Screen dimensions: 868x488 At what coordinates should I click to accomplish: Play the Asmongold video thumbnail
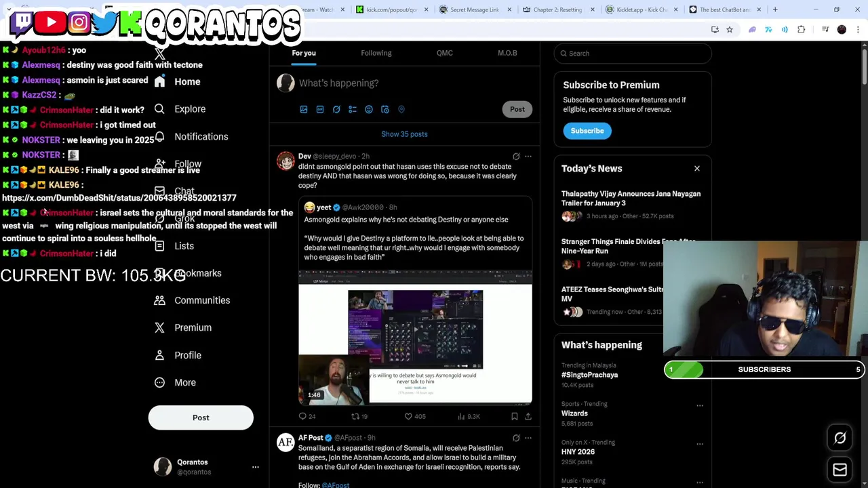(415, 337)
